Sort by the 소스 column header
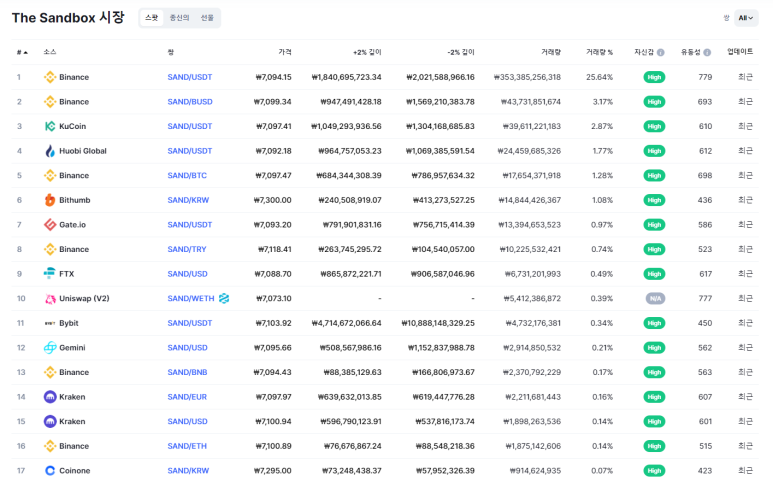Image resolution: width=773 pixels, height=481 pixels. point(50,52)
